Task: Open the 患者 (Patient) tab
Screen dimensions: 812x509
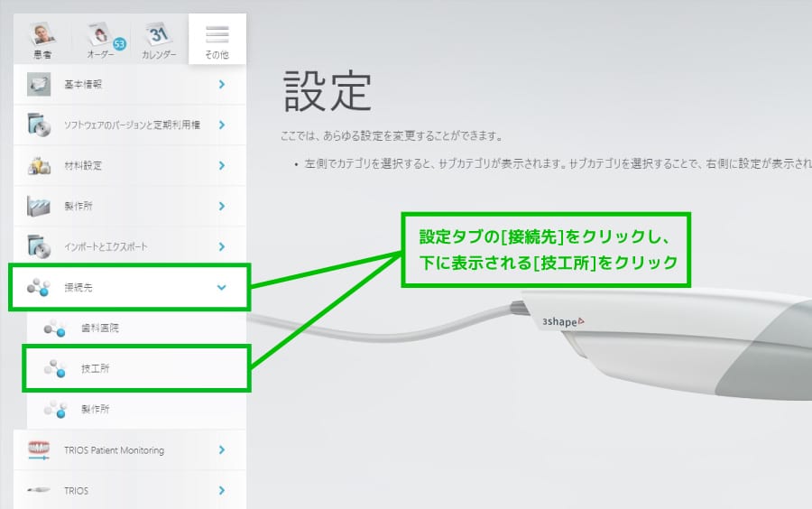Action: pos(42,40)
